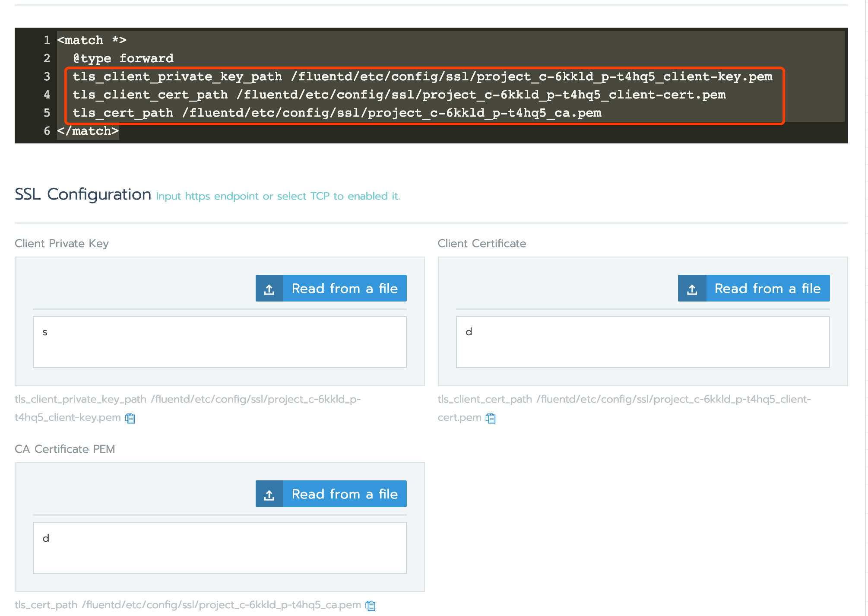Click the 'CA Certificate PEM' label
The height and width of the screenshot is (616, 868).
(65, 449)
